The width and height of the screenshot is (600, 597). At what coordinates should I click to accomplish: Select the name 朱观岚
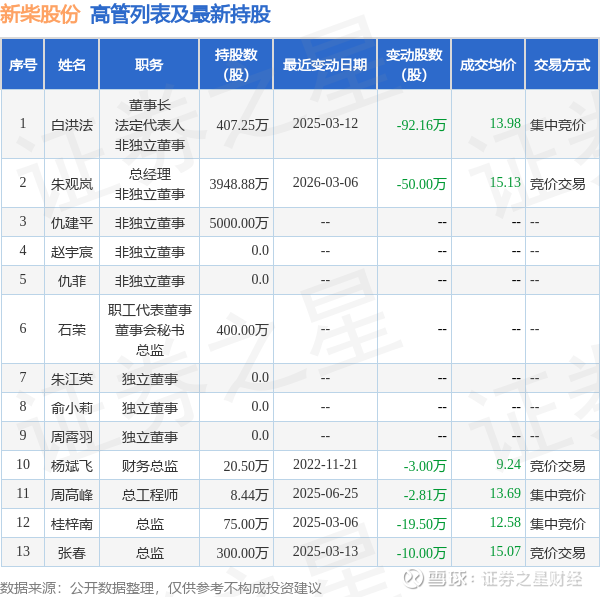pos(72,184)
